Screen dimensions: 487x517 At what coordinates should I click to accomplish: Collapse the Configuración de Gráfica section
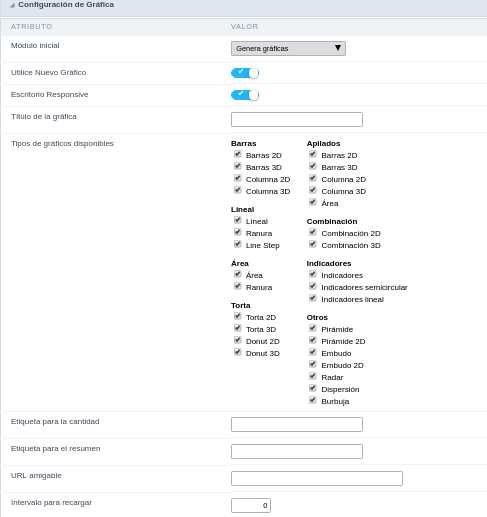[12, 5]
